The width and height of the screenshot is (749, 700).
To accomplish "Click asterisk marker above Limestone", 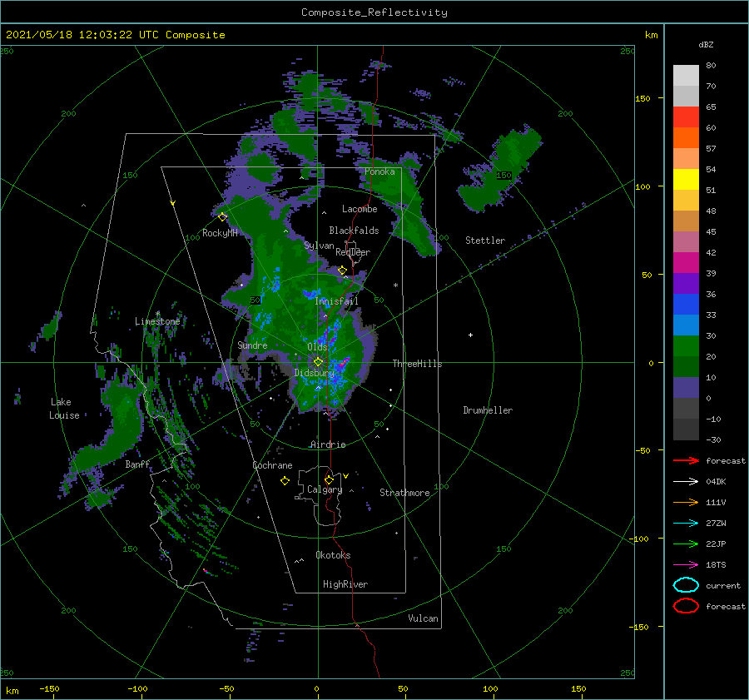I will coord(157,314).
